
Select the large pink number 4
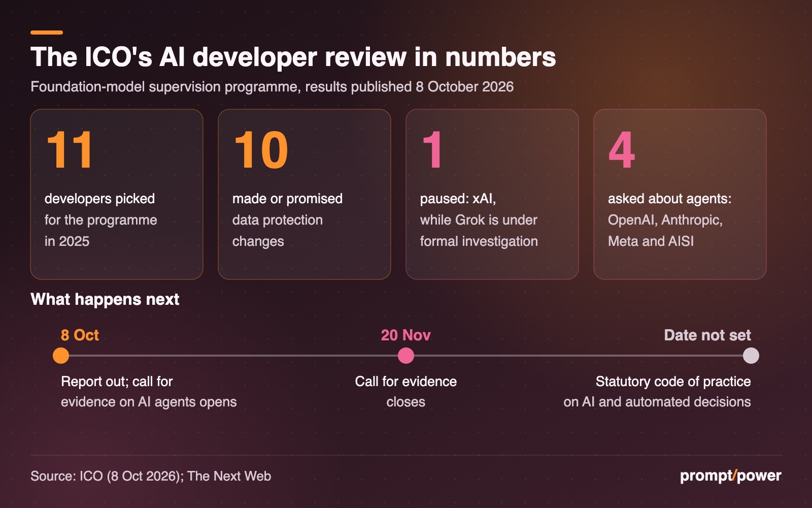(x=622, y=150)
